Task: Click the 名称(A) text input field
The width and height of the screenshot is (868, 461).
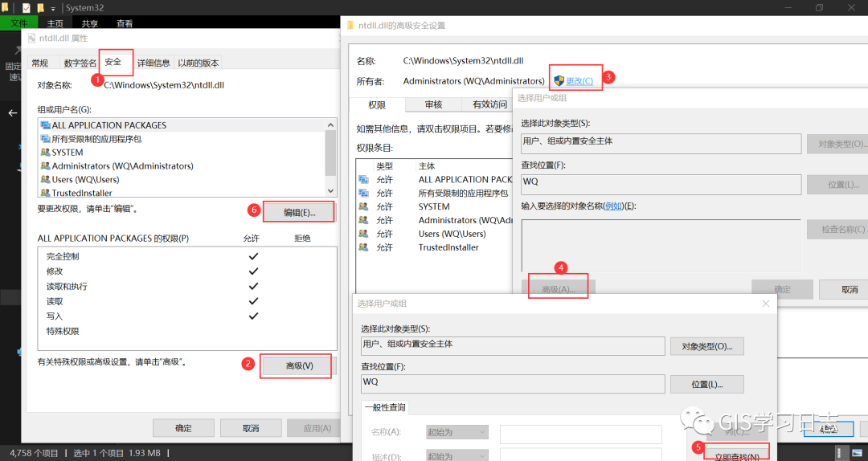Action: [x=581, y=434]
